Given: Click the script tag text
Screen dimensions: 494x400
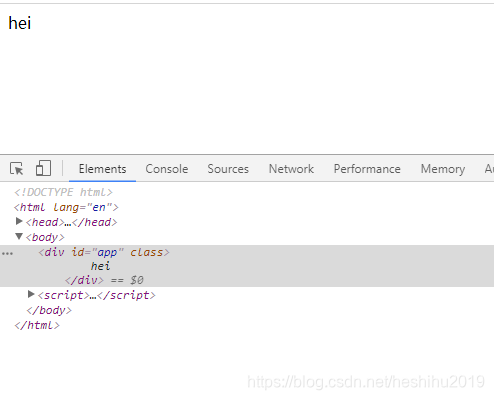Looking at the screenshot, I should pos(97,295).
